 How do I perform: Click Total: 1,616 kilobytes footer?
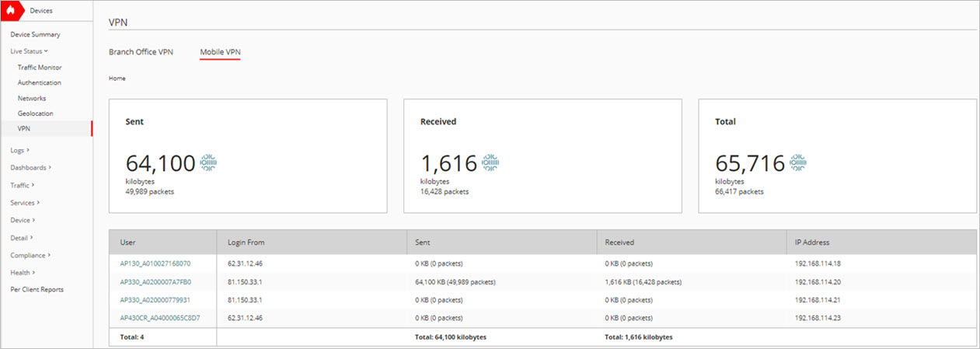[x=639, y=337]
